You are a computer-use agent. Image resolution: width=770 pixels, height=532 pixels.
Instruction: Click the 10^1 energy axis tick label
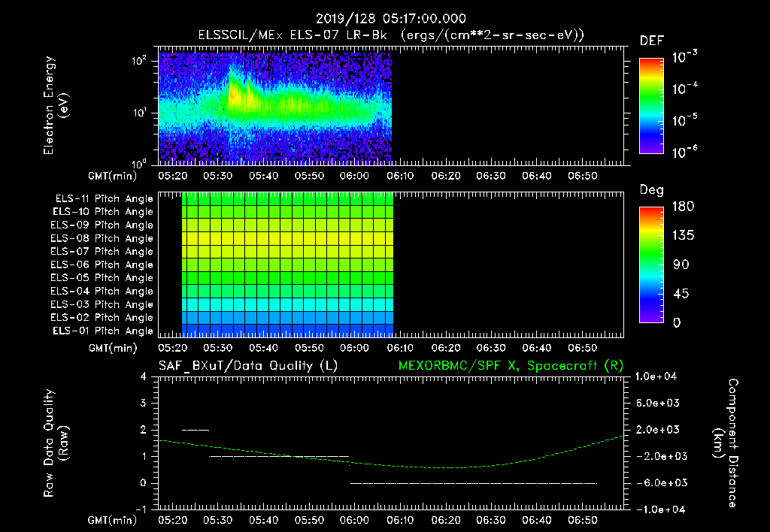coord(139,113)
